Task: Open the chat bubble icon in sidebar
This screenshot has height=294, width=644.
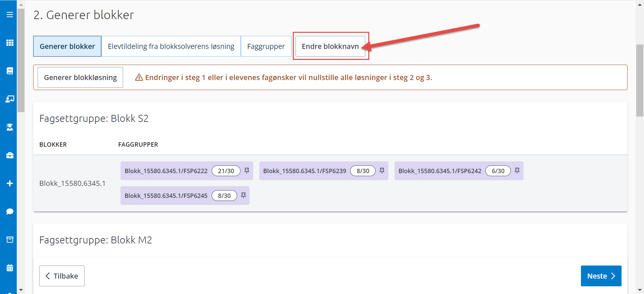Action: click(10, 212)
